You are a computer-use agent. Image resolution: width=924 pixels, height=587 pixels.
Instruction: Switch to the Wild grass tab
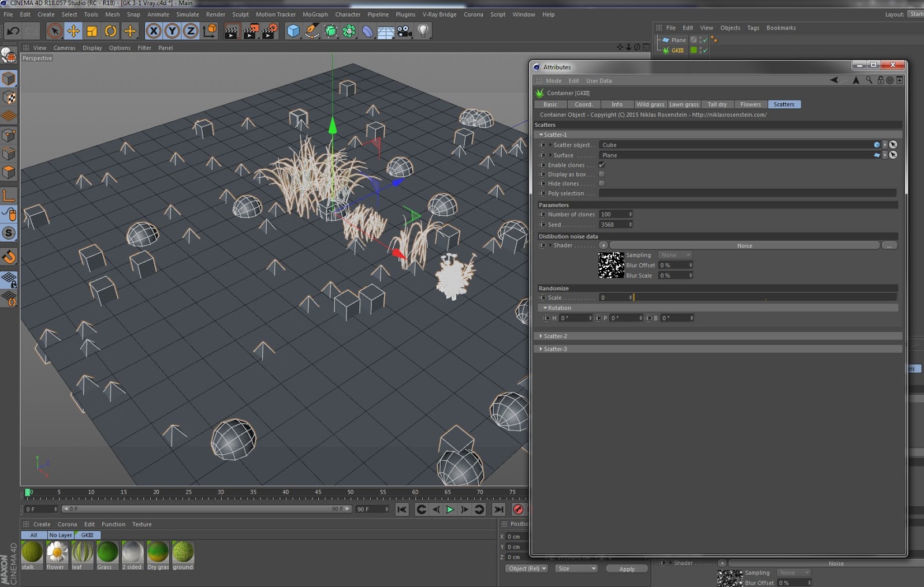coord(650,104)
